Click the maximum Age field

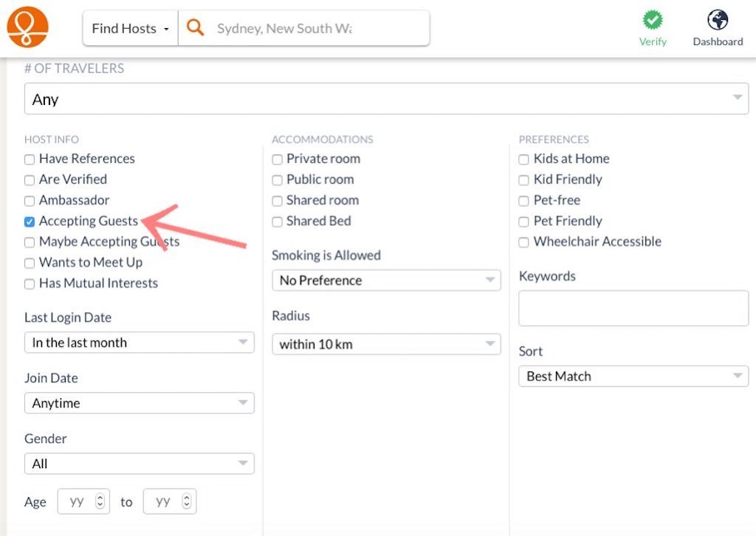(x=170, y=501)
